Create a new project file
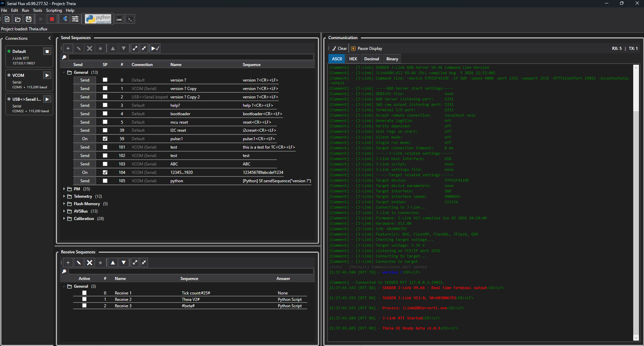 click(x=7, y=19)
